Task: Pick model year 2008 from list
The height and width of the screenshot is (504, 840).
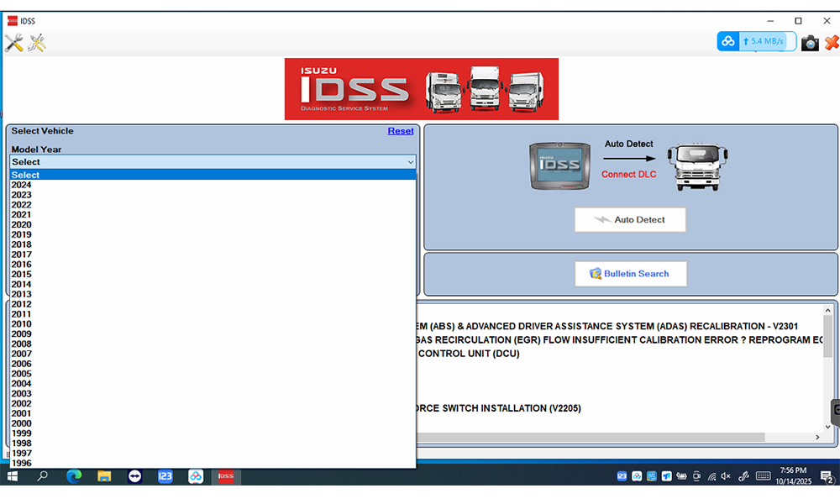Action: coord(22,344)
